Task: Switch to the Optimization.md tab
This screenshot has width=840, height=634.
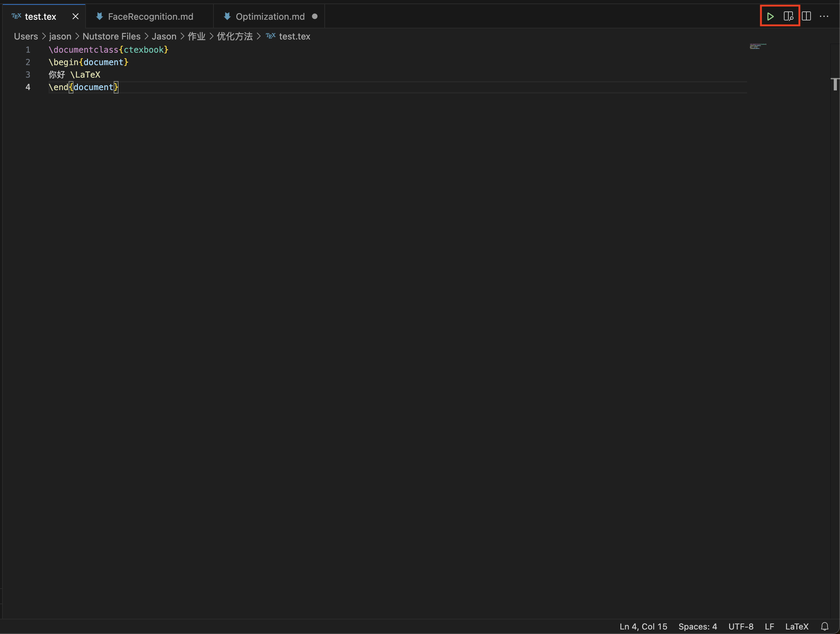Action: click(x=270, y=16)
